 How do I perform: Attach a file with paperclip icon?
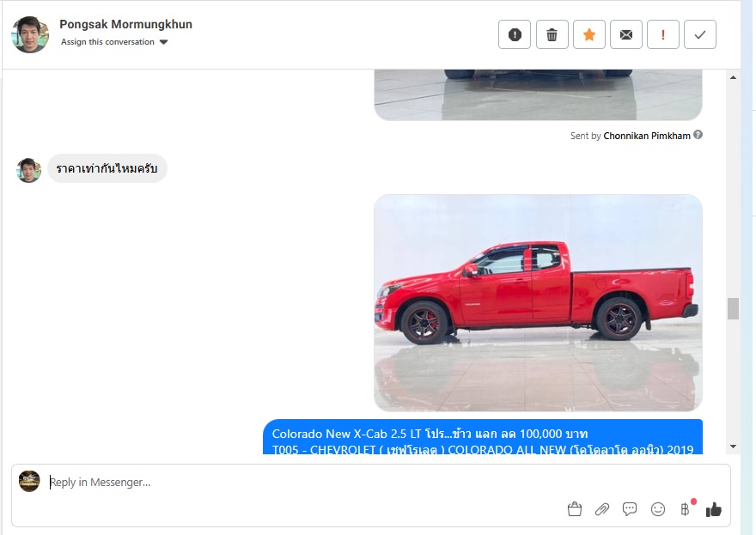pos(602,509)
